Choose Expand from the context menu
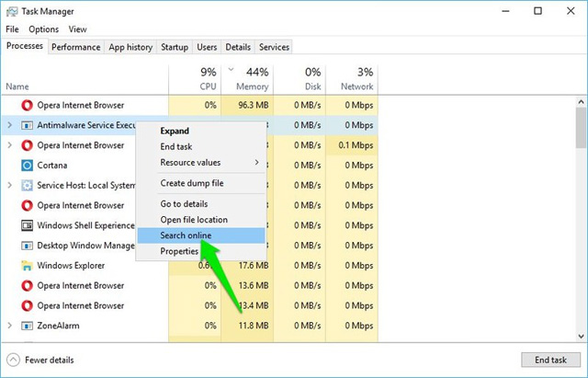Viewport: 588px width, 378px height. [x=201, y=131]
